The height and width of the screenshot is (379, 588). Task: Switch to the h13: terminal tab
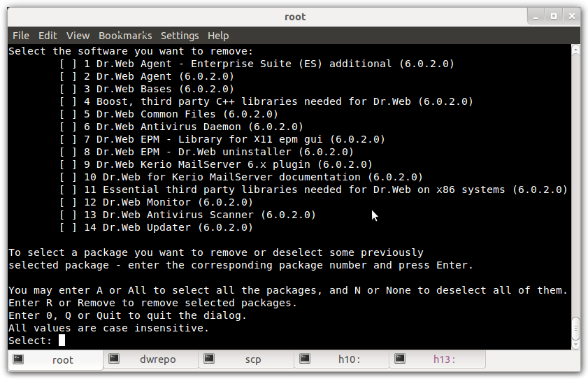[x=437, y=359]
